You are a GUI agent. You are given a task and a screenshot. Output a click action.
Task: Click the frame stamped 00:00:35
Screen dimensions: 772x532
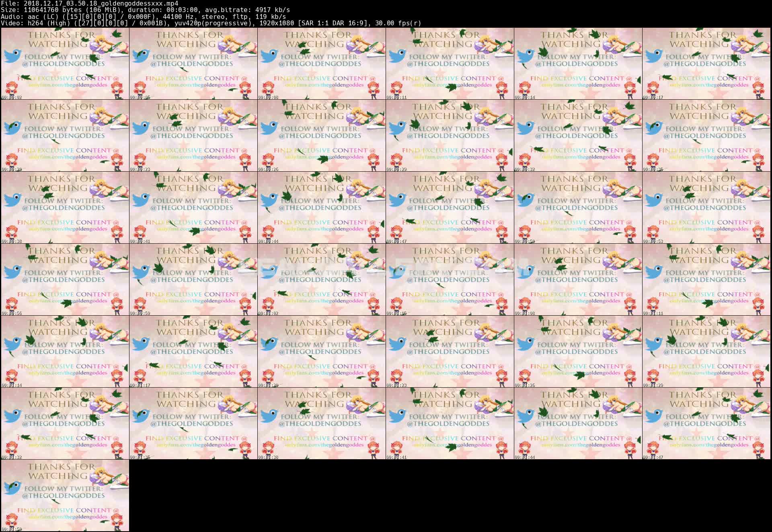click(706, 136)
